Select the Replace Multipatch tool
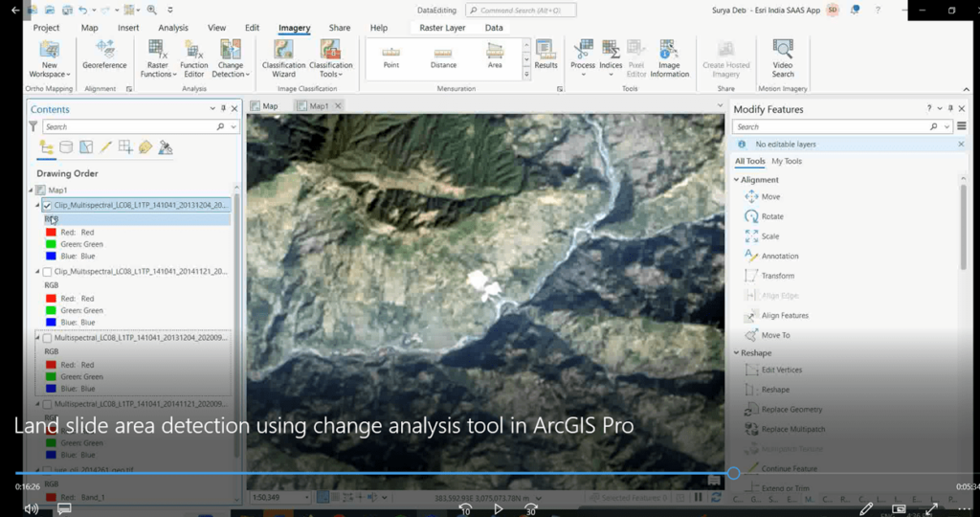This screenshot has height=517, width=980. (785, 429)
